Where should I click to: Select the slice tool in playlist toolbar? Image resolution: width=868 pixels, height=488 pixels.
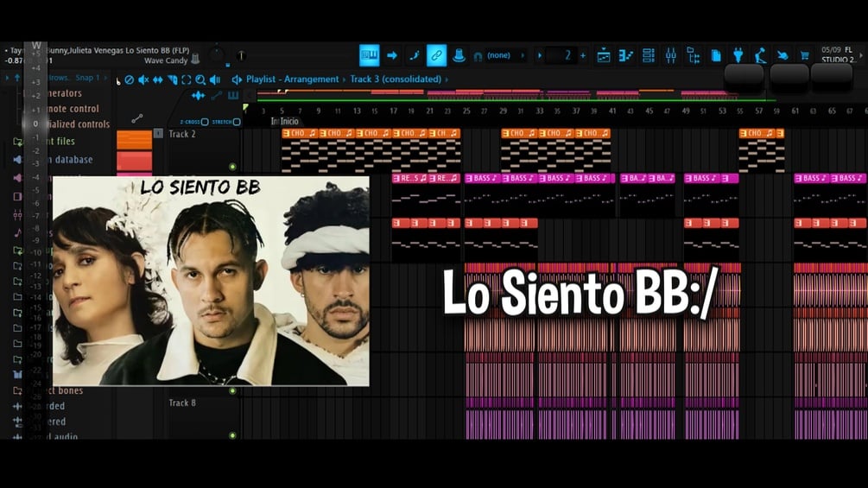(172, 79)
